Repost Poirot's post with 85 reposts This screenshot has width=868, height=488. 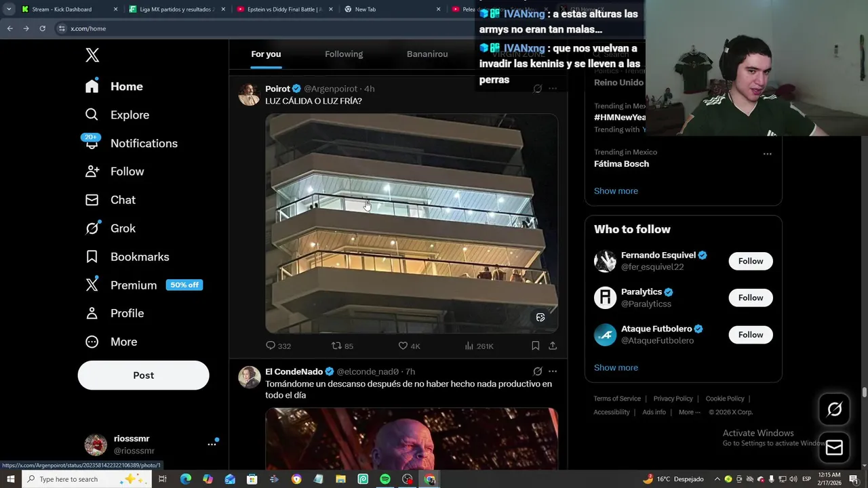342,346
